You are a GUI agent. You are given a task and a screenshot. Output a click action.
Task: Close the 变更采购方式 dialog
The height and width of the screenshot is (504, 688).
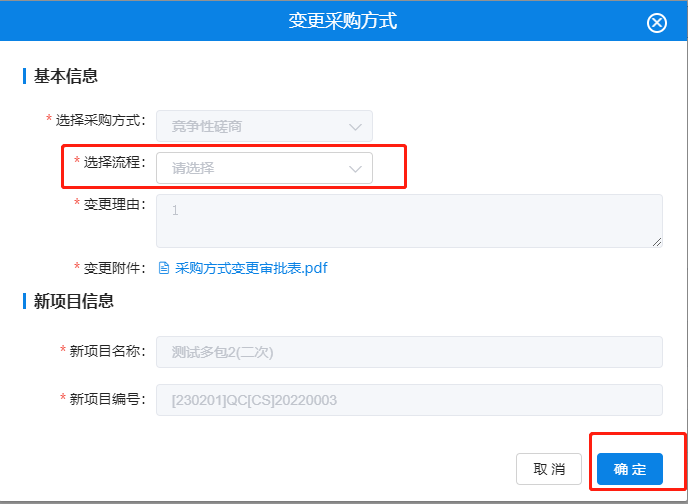(656, 23)
